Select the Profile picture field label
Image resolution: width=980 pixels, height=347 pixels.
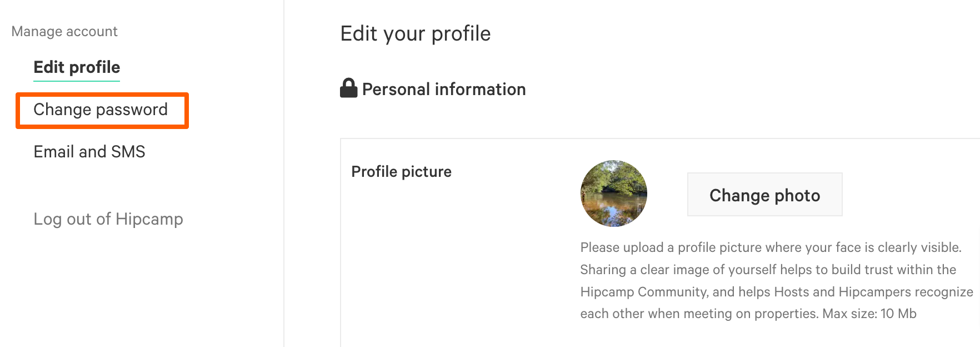pyautogui.click(x=401, y=171)
